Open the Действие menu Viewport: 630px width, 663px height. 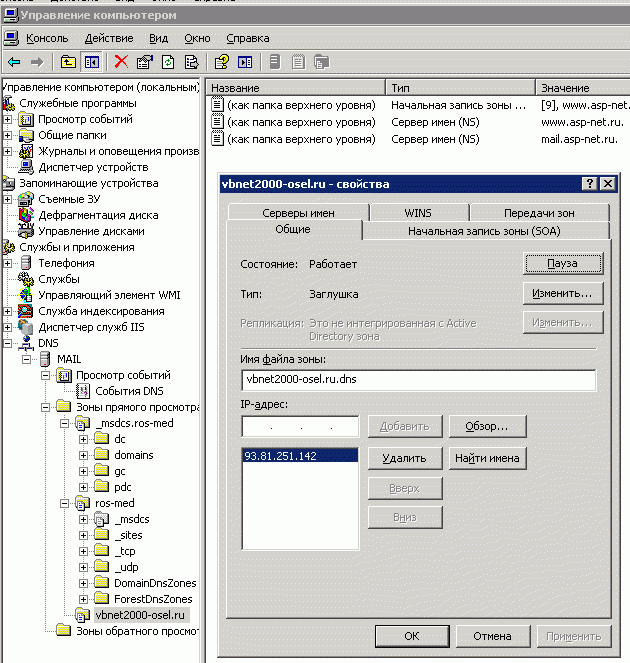109,38
